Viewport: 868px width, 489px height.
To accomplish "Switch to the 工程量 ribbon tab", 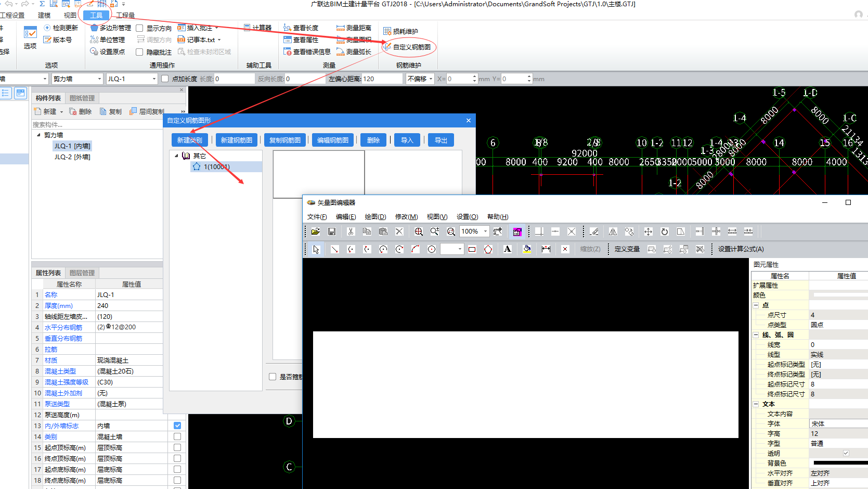I will pos(125,15).
